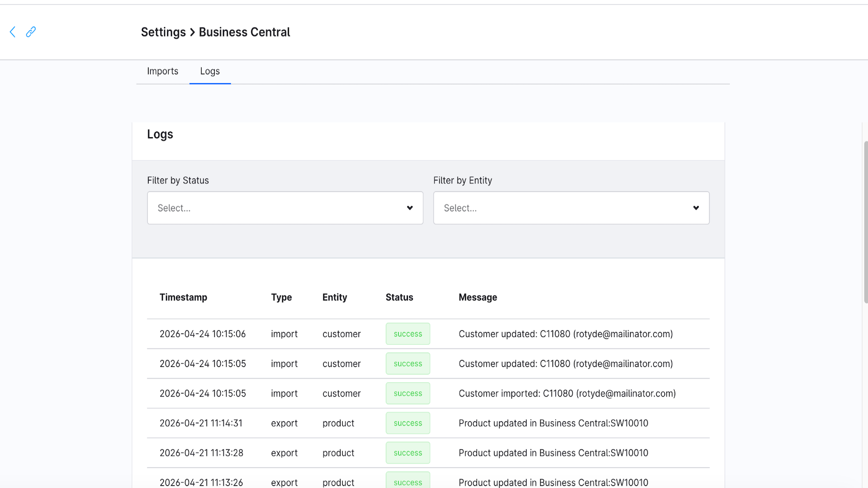868x488 pixels.
Task: Click the Entity column header
Action: pos(335,297)
